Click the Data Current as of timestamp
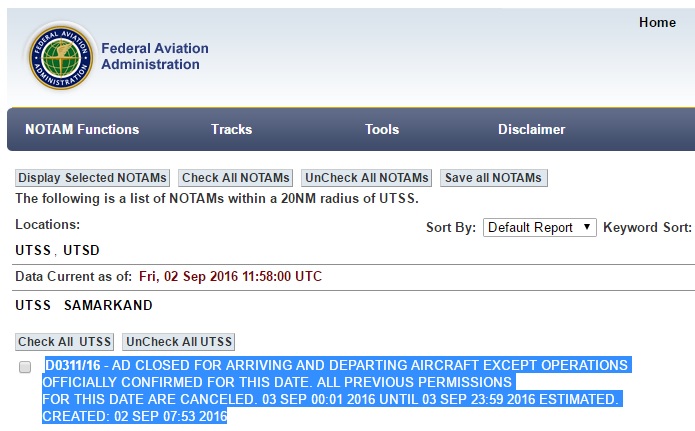This screenshot has height=431, width=695. click(x=230, y=276)
